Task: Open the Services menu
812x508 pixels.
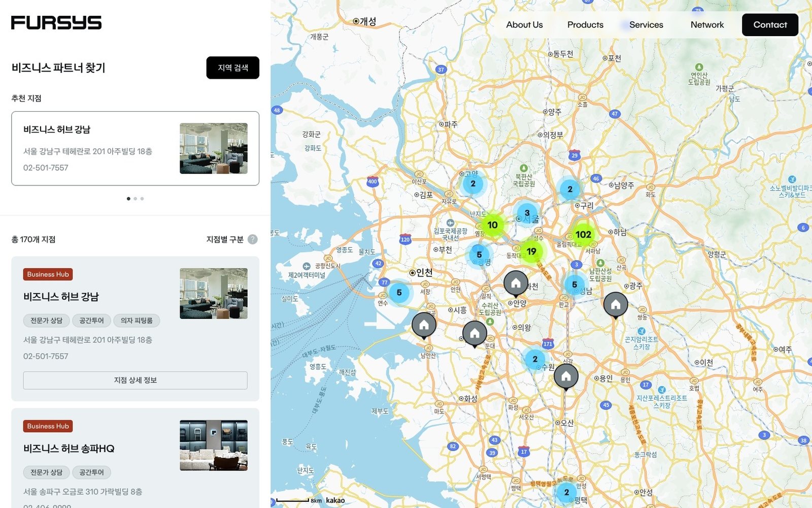Action: tap(646, 25)
